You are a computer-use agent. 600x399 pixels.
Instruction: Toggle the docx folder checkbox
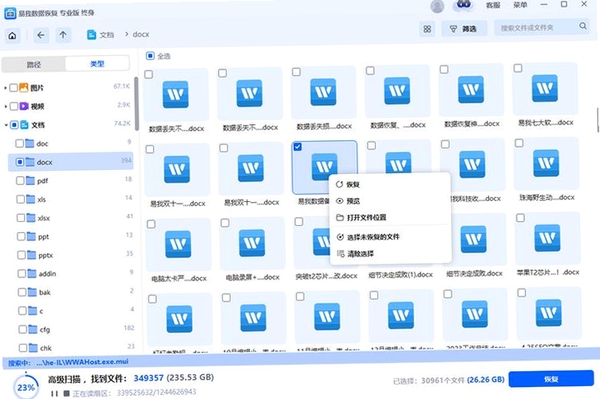(20, 162)
